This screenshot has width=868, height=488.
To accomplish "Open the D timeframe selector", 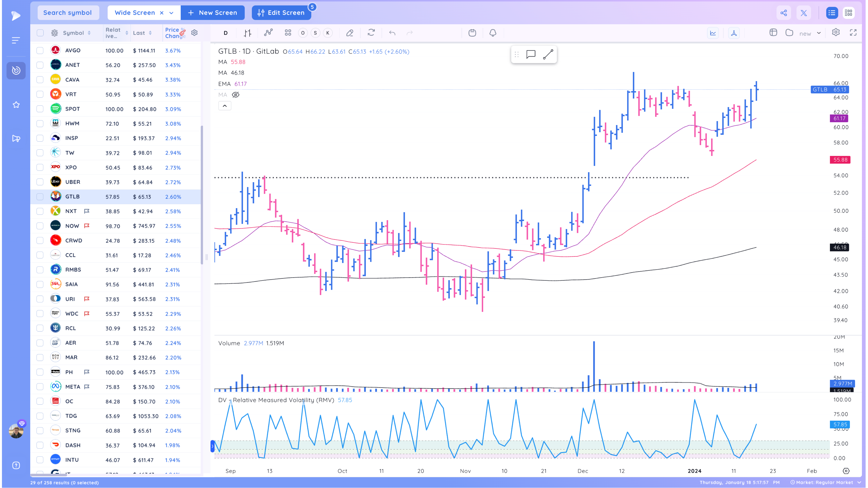I will coord(225,33).
